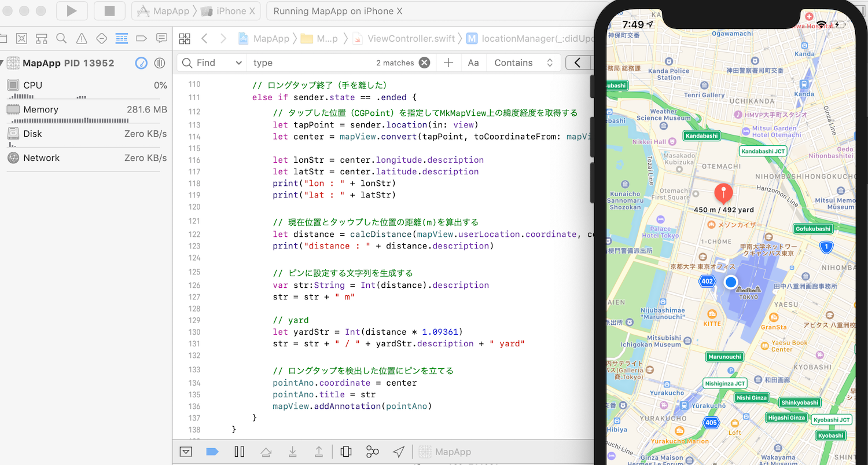Open the Report navigator speech bubble icon
868x465 pixels.
[x=161, y=38]
